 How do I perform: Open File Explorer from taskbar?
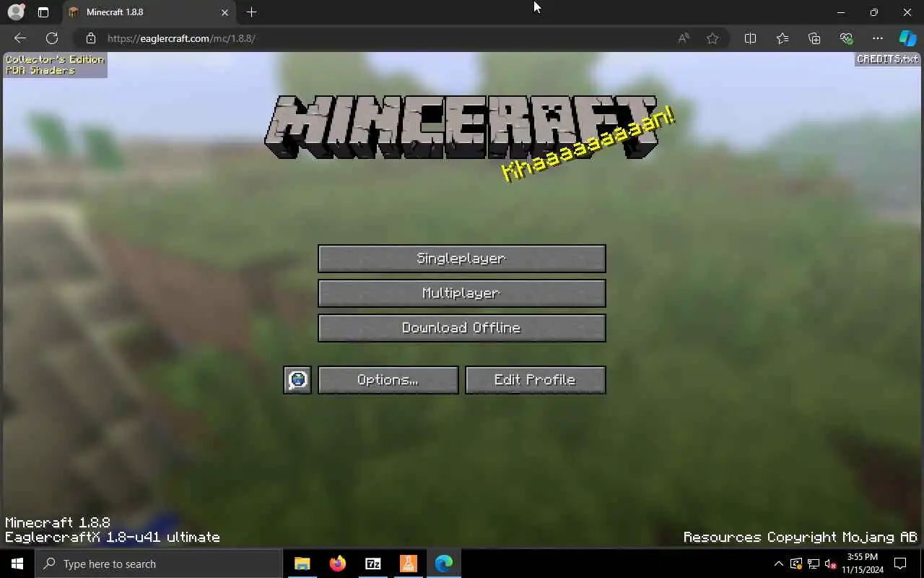[302, 564]
